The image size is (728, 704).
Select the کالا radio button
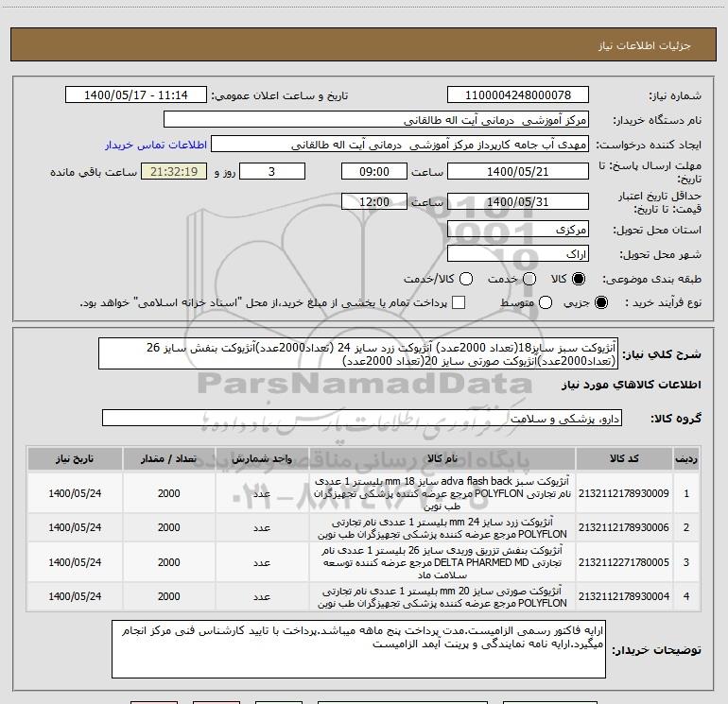click(579, 279)
